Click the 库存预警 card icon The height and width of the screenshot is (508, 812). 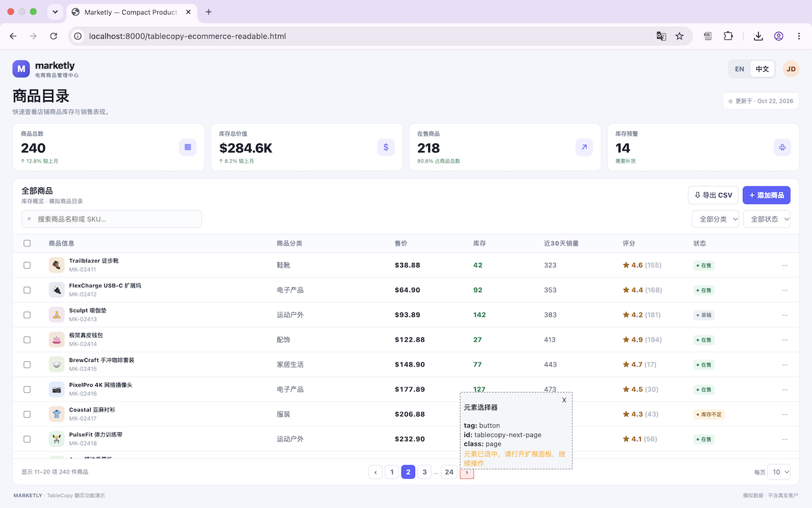[782, 147]
